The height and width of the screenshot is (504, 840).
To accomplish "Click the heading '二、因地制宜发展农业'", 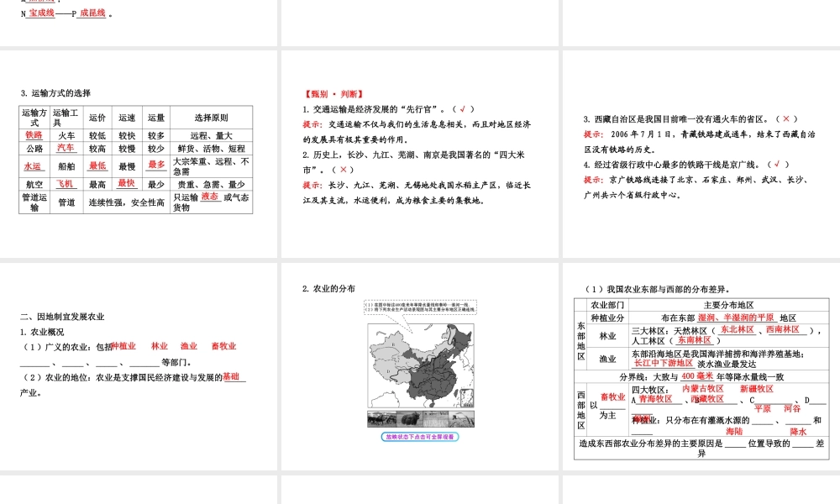I will pos(62,317).
